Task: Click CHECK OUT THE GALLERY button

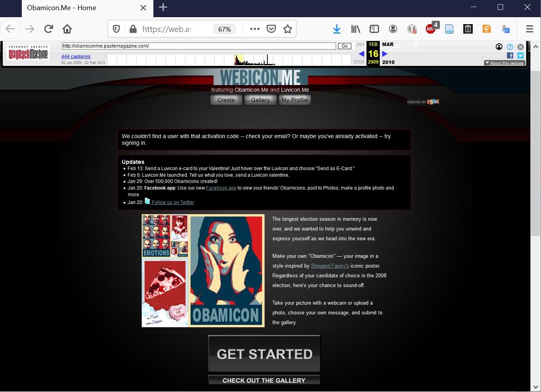Action: [264, 380]
